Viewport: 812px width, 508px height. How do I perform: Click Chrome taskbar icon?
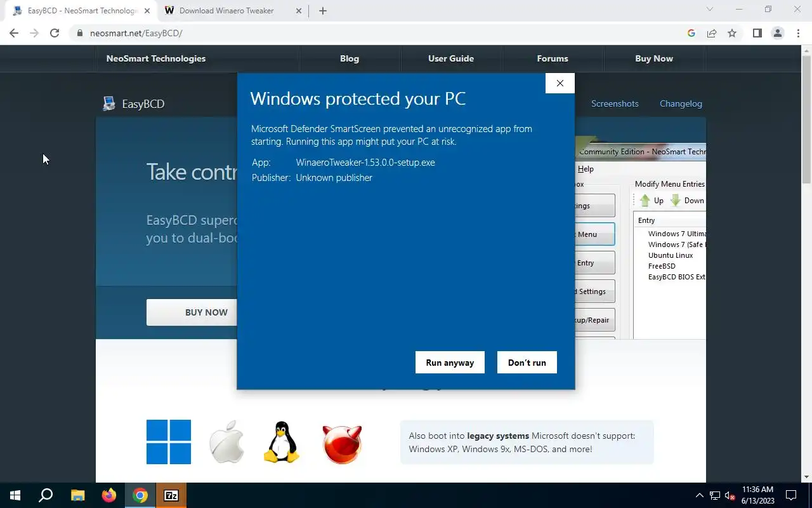pyautogui.click(x=140, y=495)
